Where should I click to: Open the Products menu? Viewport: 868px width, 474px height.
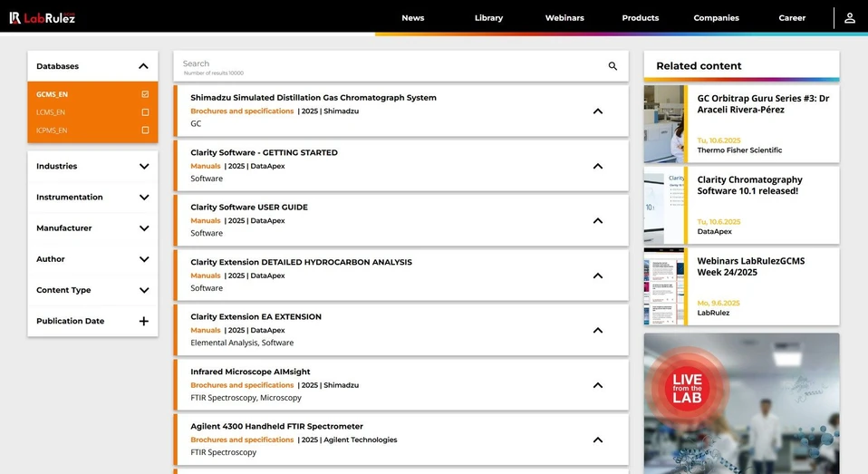[x=641, y=18]
